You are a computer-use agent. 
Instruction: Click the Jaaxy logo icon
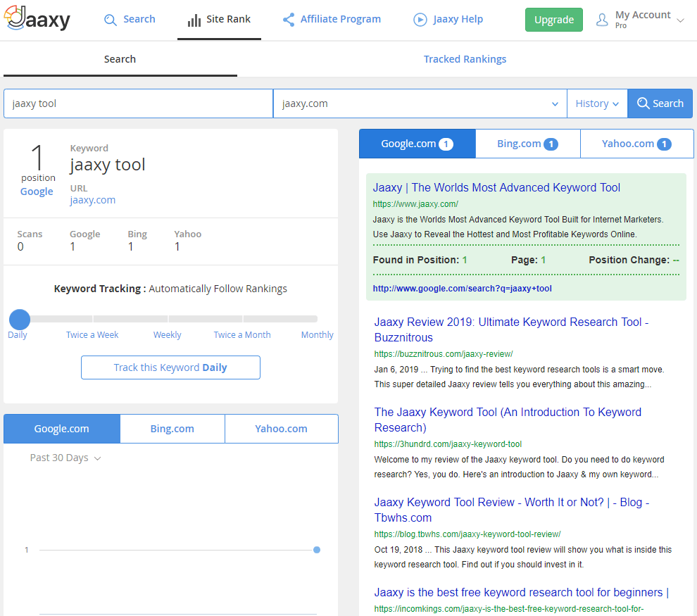tap(15, 19)
